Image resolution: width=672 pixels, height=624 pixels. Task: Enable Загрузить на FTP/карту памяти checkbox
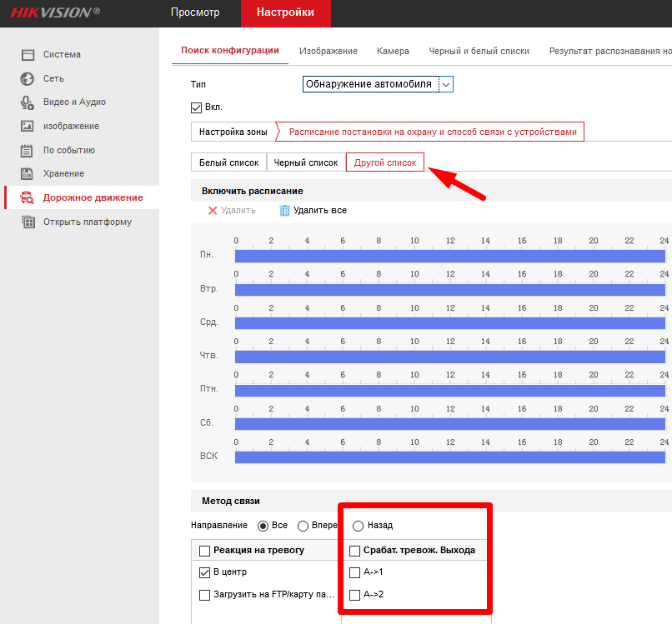click(x=204, y=595)
